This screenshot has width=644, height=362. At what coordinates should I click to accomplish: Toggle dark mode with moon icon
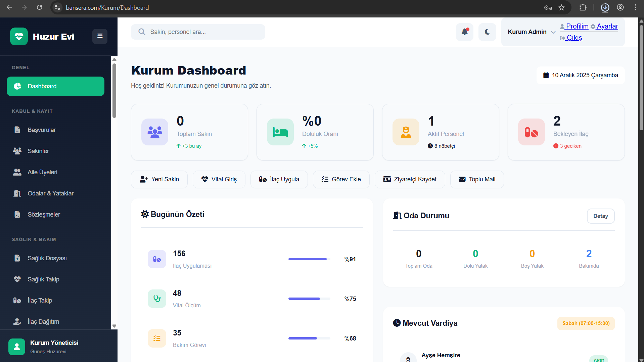[x=487, y=32]
